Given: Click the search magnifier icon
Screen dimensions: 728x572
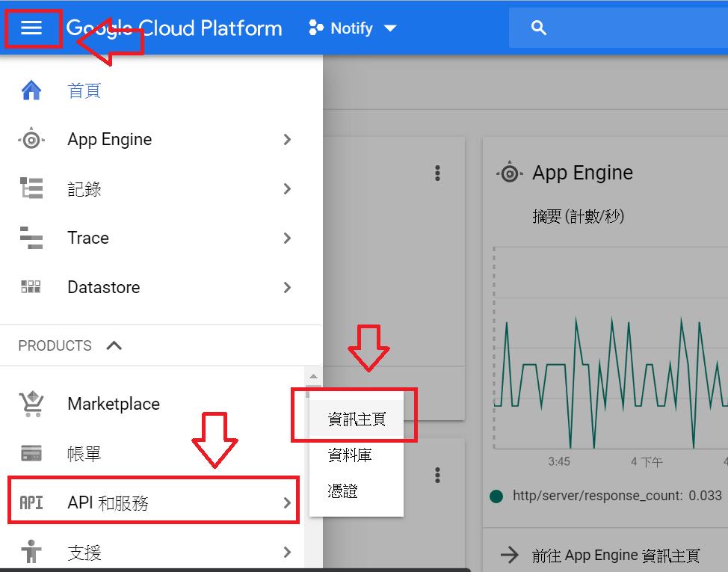Looking at the screenshot, I should click(539, 28).
